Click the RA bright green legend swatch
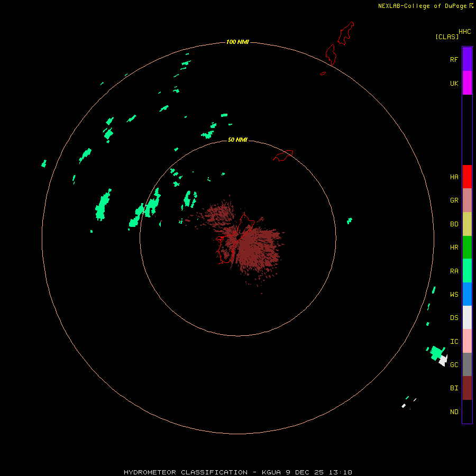The image size is (476, 476). [467, 271]
